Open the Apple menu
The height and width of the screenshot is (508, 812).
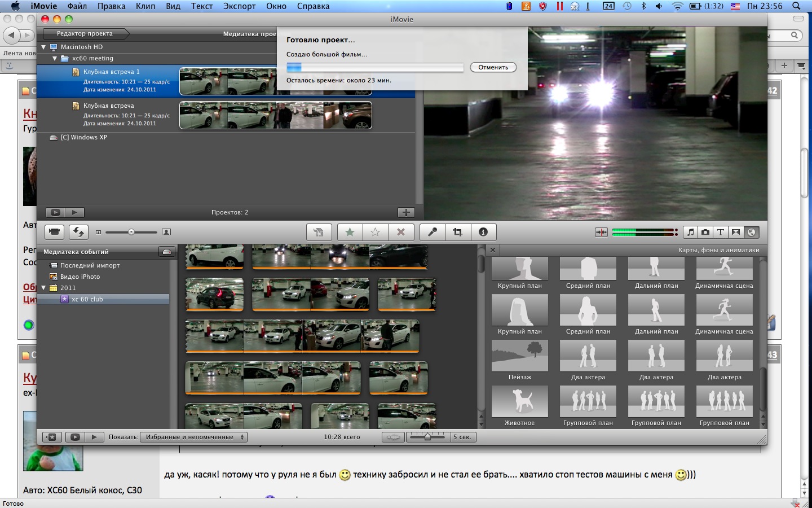click(x=15, y=6)
